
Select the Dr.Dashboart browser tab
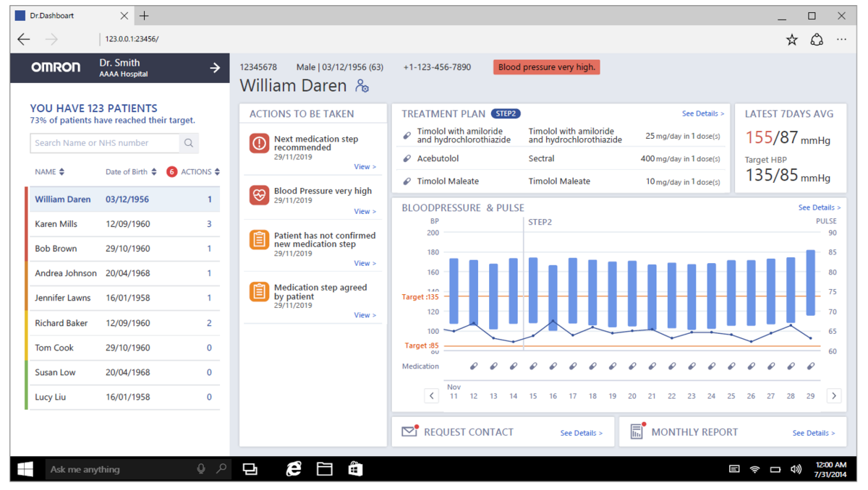click(x=69, y=15)
